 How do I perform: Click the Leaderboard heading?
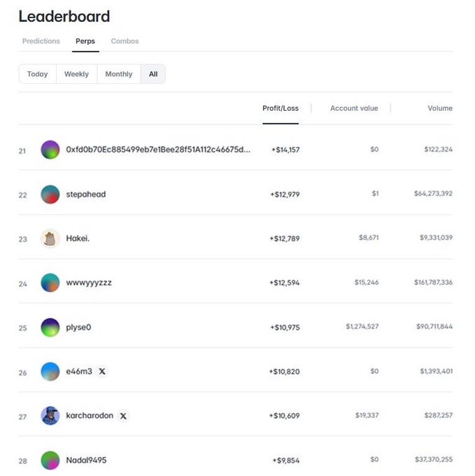pyautogui.click(x=64, y=16)
